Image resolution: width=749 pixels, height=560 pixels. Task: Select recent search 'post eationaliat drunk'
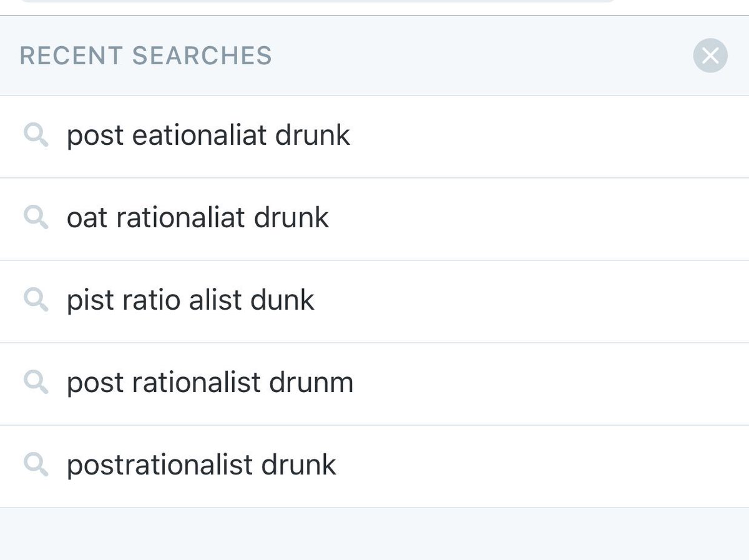(208, 136)
